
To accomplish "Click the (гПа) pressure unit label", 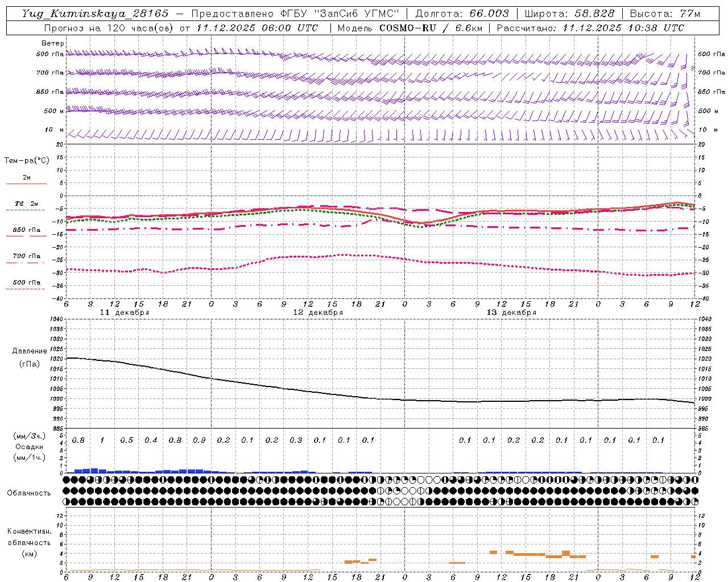I will (x=30, y=364).
